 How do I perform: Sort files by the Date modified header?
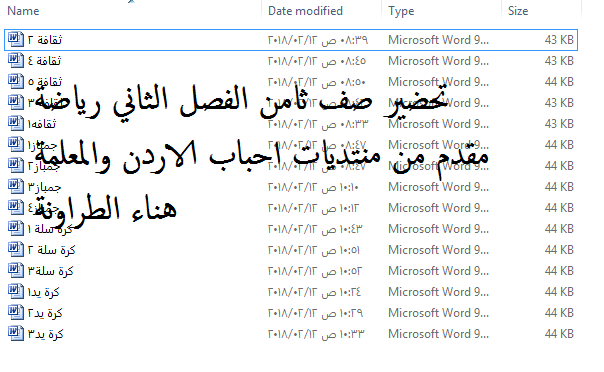[305, 11]
